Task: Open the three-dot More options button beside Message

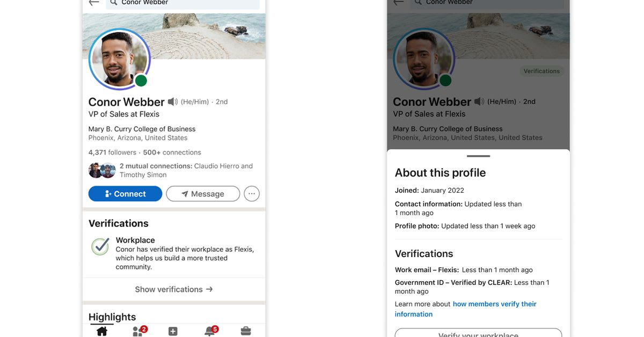Action: point(252,194)
